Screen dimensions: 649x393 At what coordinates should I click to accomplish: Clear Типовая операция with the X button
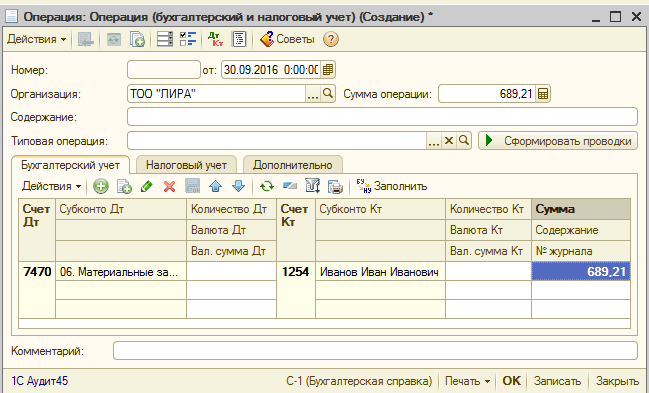(449, 141)
